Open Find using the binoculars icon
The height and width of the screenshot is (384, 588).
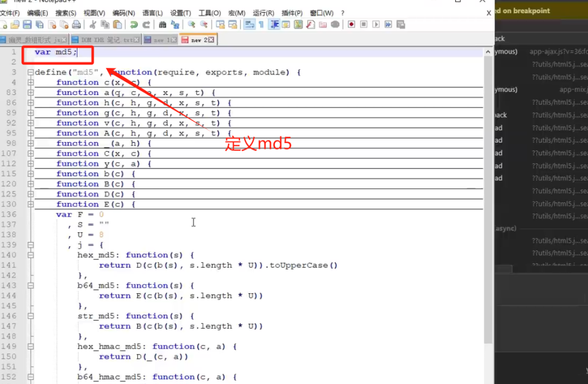tap(163, 25)
